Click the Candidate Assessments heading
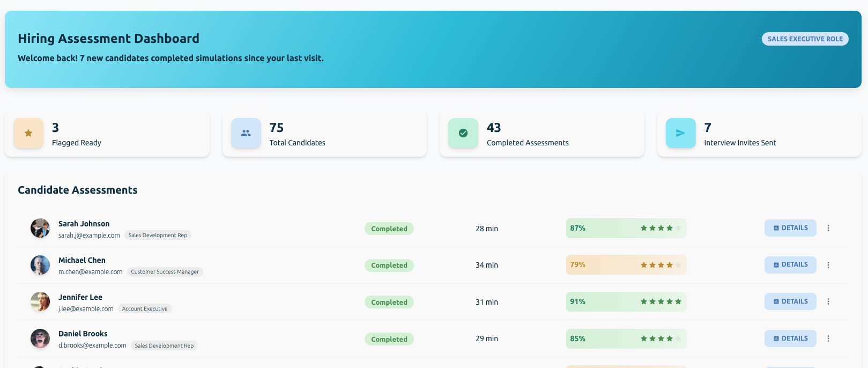The image size is (868, 368). pyautogui.click(x=78, y=190)
